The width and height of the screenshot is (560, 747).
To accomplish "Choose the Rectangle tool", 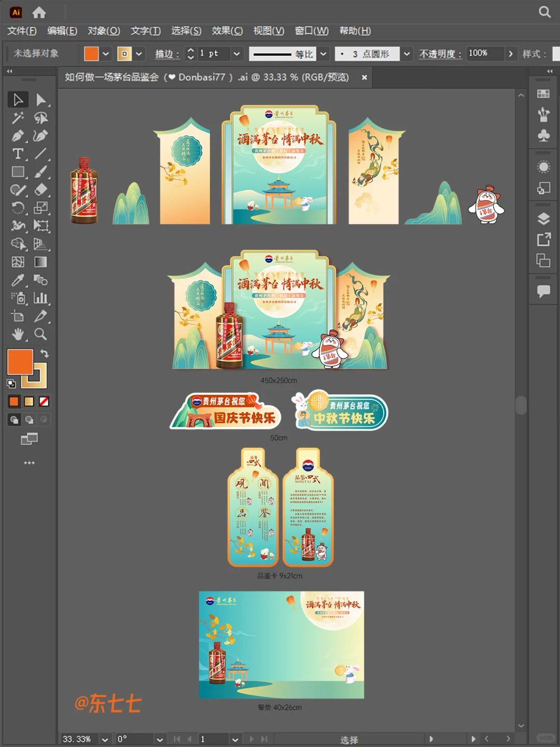I will 18,172.
